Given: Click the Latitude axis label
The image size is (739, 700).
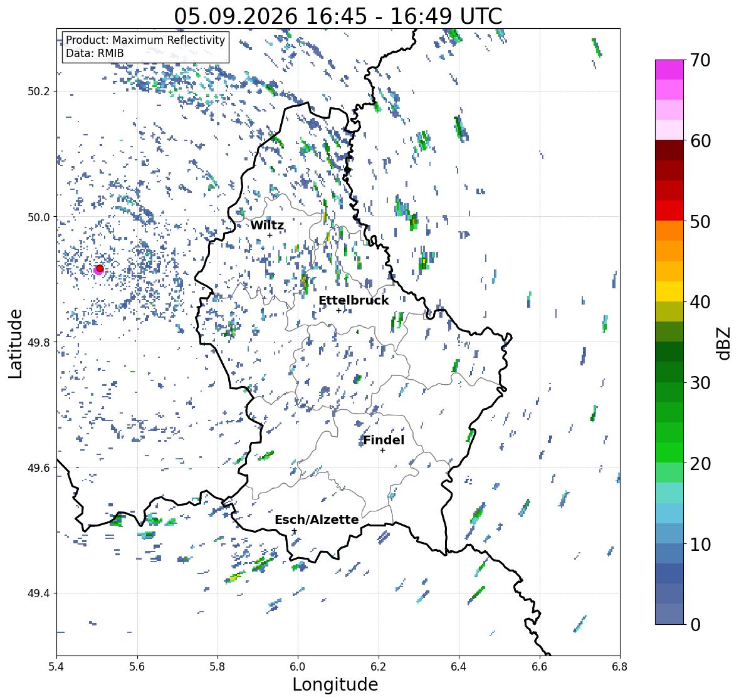Looking at the screenshot, I should coord(15,344).
